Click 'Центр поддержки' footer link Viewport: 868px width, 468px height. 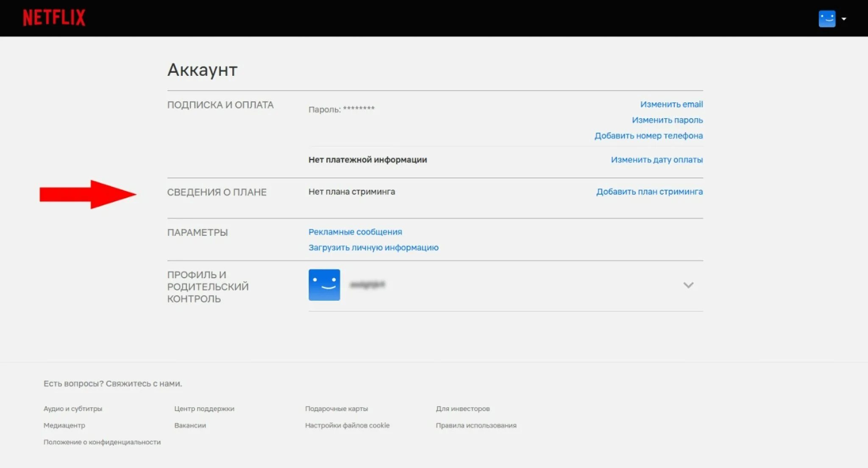click(x=204, y=409)
